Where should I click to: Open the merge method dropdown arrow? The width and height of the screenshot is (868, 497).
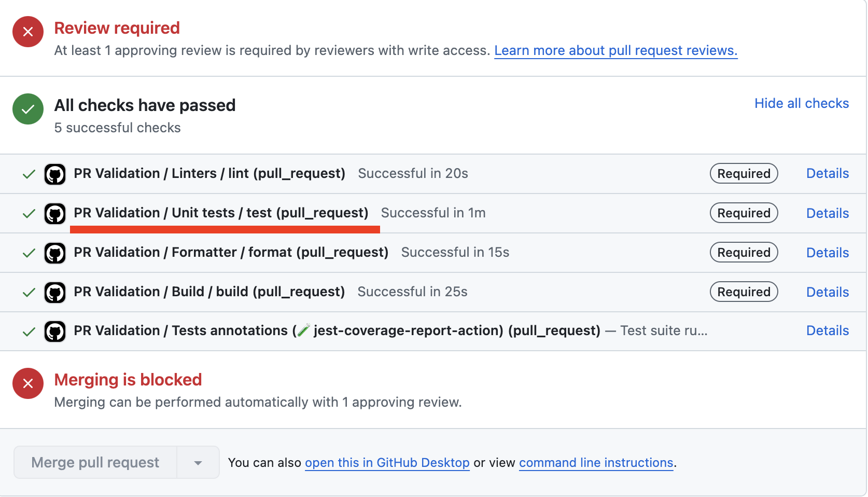pyautogui.click(x=198, y=463)
